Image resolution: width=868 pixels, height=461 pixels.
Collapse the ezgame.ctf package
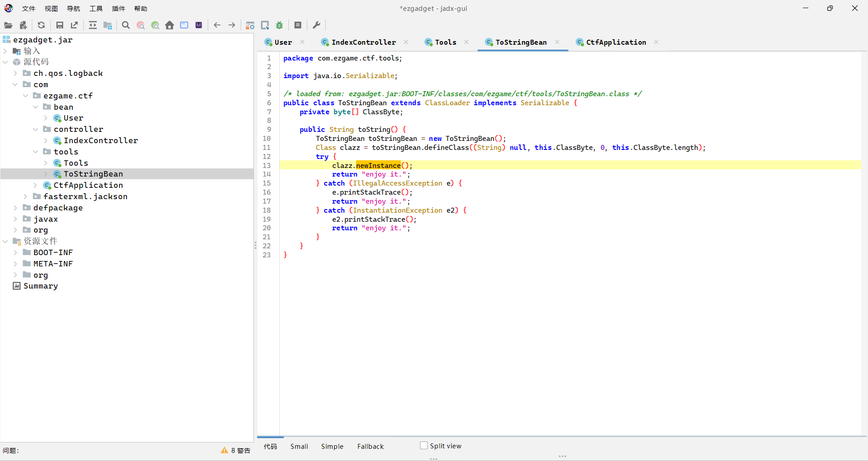[25, 96]
